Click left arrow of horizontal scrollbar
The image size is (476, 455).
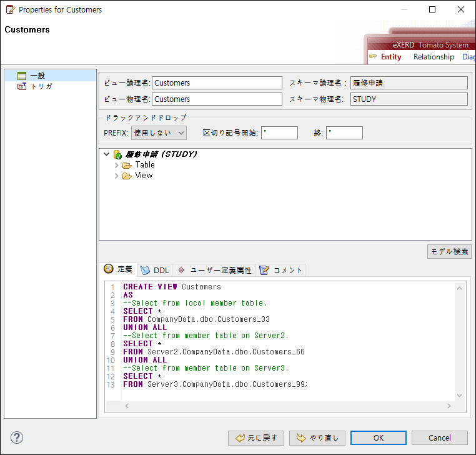click(x=127, y=406)
